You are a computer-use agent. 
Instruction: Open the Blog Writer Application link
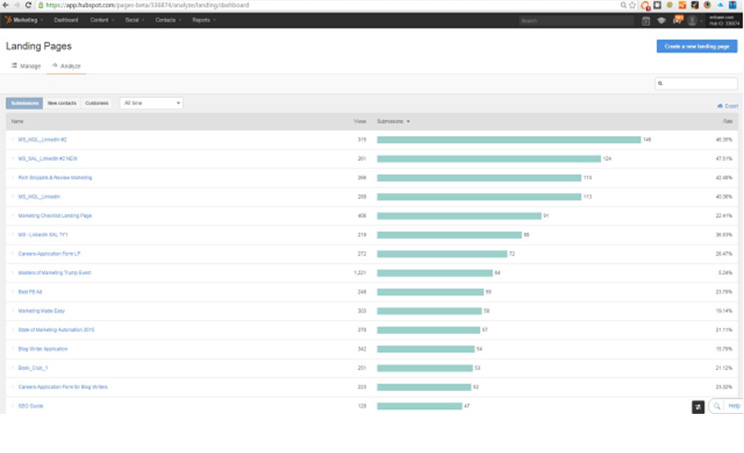coord(43,349)
